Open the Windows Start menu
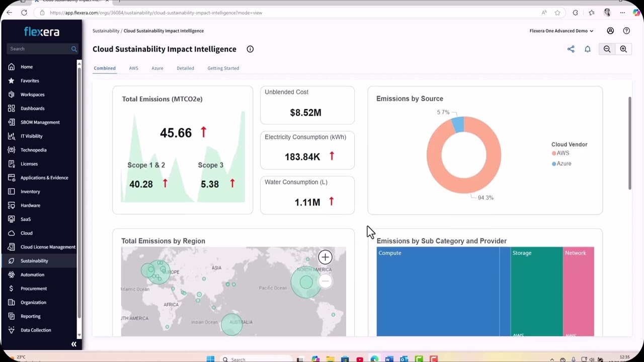644x362 pixels. coord(210,359)
